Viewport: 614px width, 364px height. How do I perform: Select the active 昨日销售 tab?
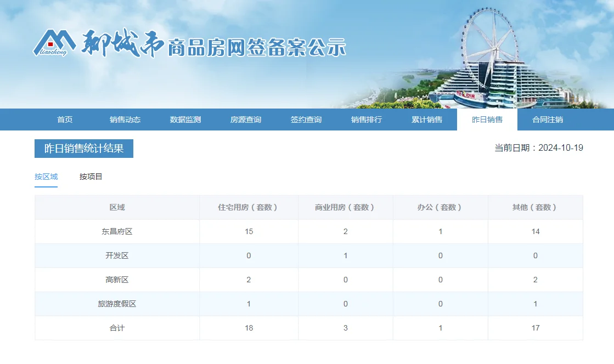tap(487, 120)
